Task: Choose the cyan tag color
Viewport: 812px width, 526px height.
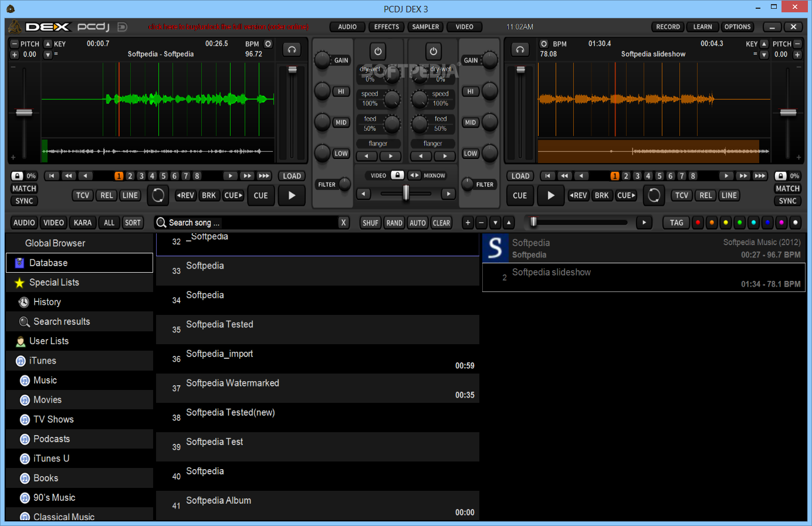Action: pos(753,223)
